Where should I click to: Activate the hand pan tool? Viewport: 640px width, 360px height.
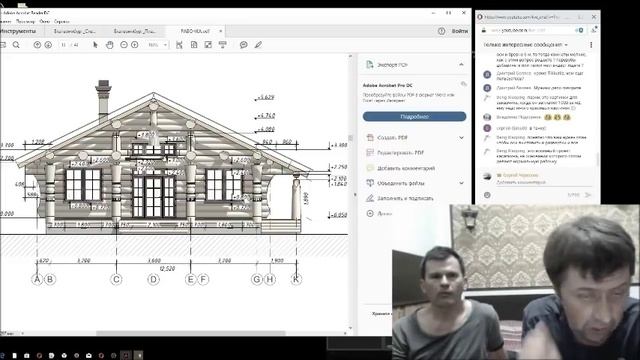[x=109, y=45]
